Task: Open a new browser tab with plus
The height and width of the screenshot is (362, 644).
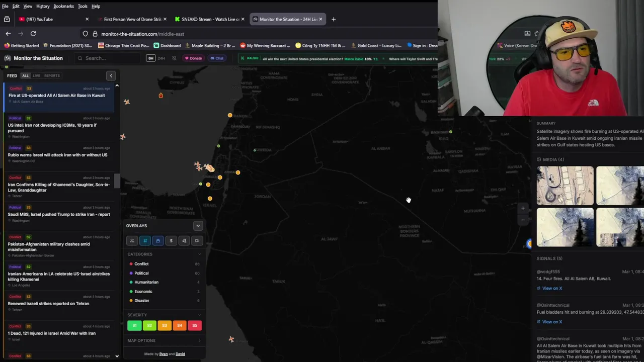Action: click(x=333, y=19)
